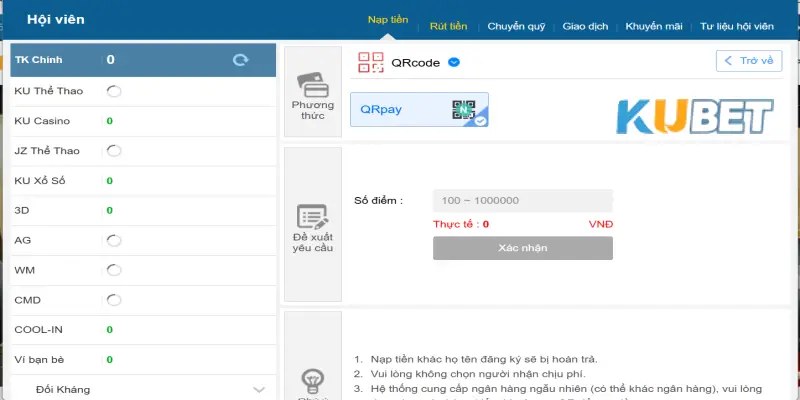Viewport: 800px width, 400px height.
Task: Open the Nạp tiền tab
Action: pos(388,20)
